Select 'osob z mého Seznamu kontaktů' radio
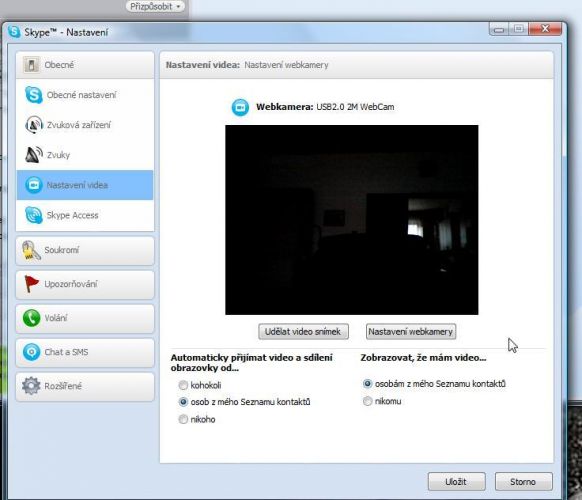This screenshot has height=500, width=582. pos(183,402)
